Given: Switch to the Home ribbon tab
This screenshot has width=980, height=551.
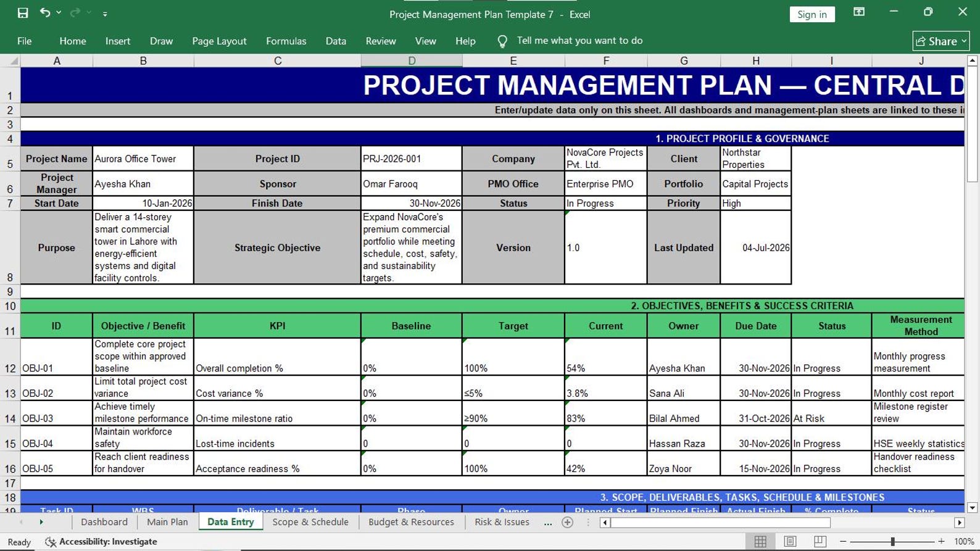Looking at the screenshot, I should point(73,41).
